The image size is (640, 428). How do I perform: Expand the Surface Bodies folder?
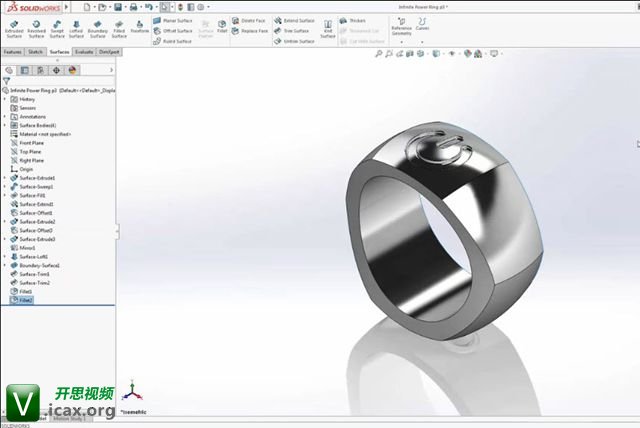click(5, 126)
